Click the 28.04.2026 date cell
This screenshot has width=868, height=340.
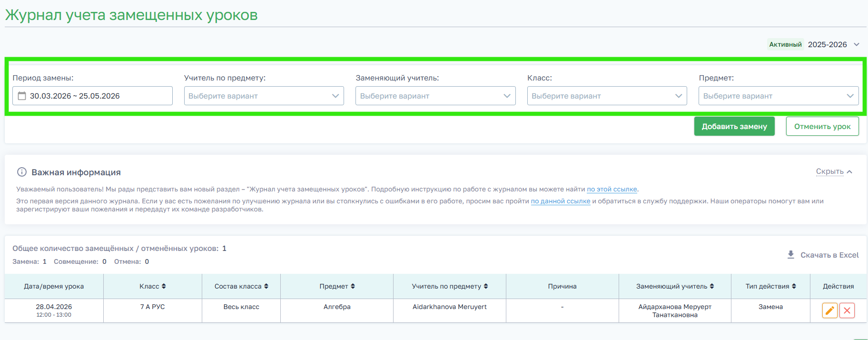pyautogui.click(x=54, y=307)
